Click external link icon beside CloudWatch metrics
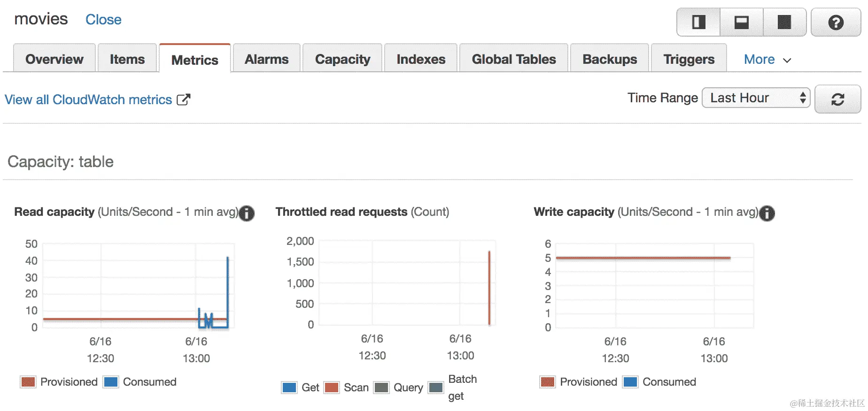 [183, 99]
